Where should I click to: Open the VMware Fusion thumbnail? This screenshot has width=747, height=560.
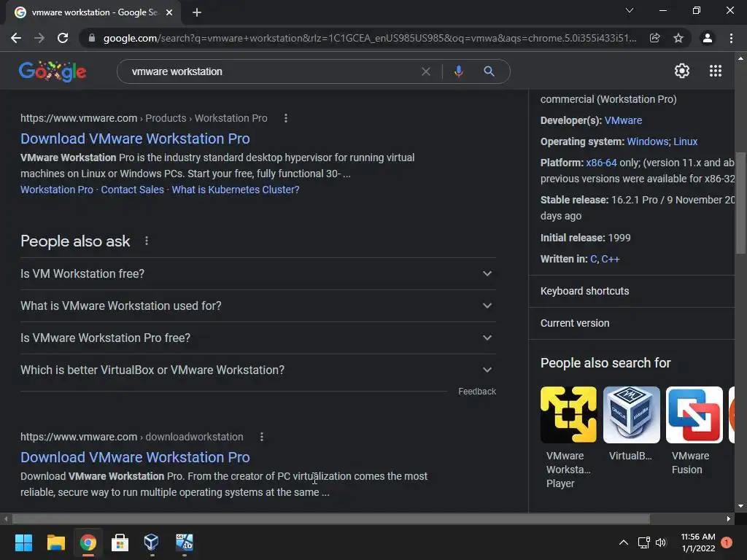(x=694, y=415)
